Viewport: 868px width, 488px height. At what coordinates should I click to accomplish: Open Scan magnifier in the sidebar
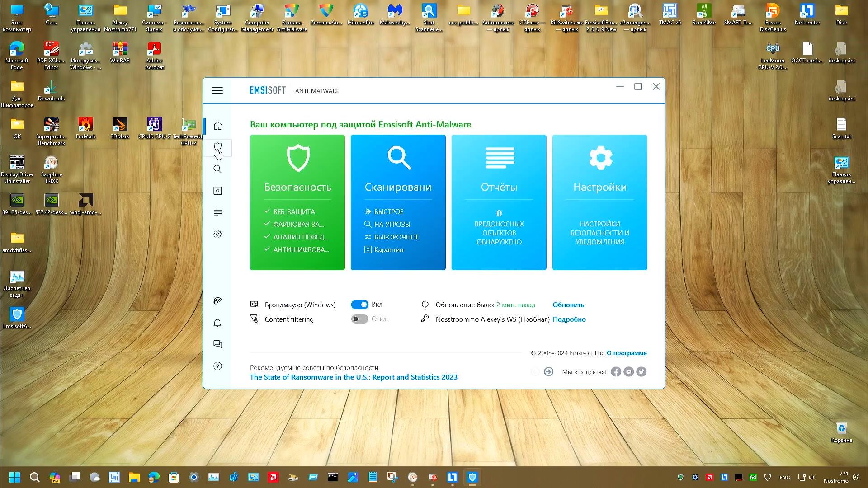pos(217,169)
